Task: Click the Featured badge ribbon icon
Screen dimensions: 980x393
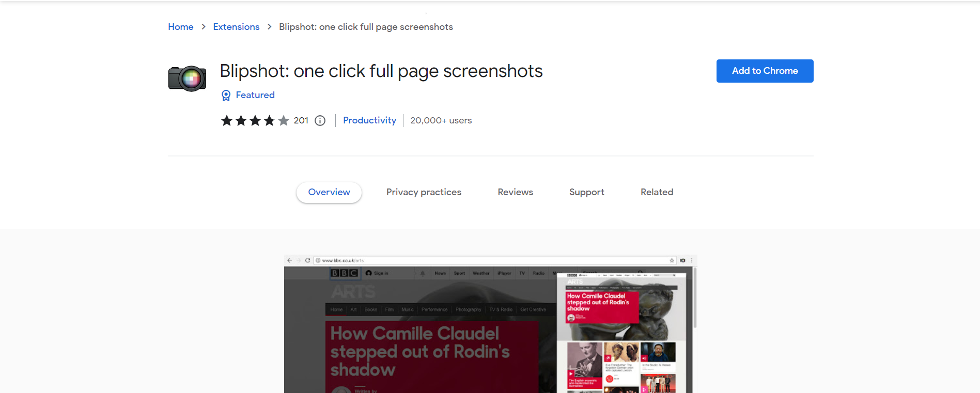Action: pos(226,96)
